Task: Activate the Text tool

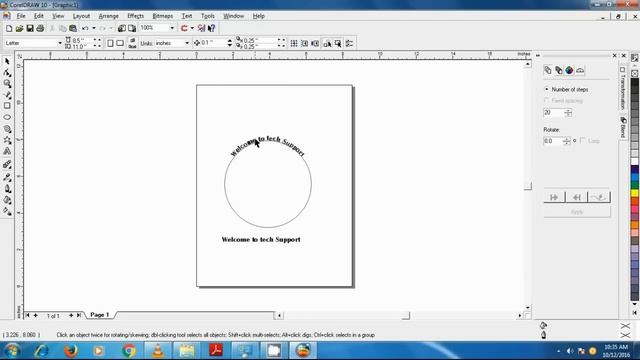Action: (x=7, y=151)
